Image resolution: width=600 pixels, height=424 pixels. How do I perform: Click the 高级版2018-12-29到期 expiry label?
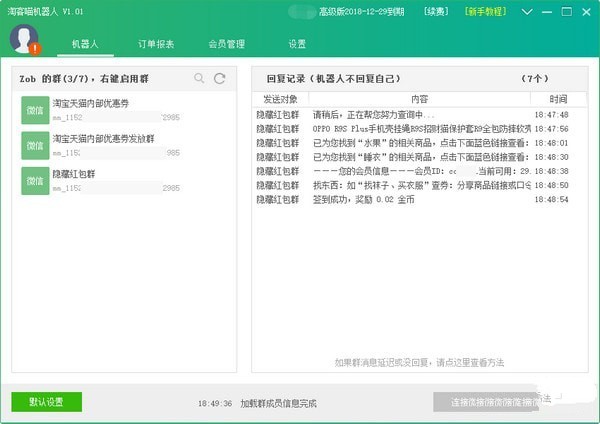362,12
